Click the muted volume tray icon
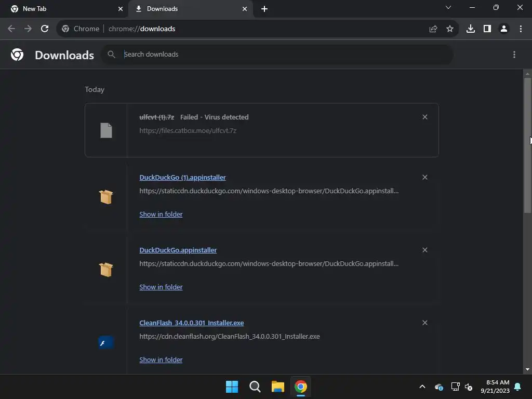 [469, 387]
